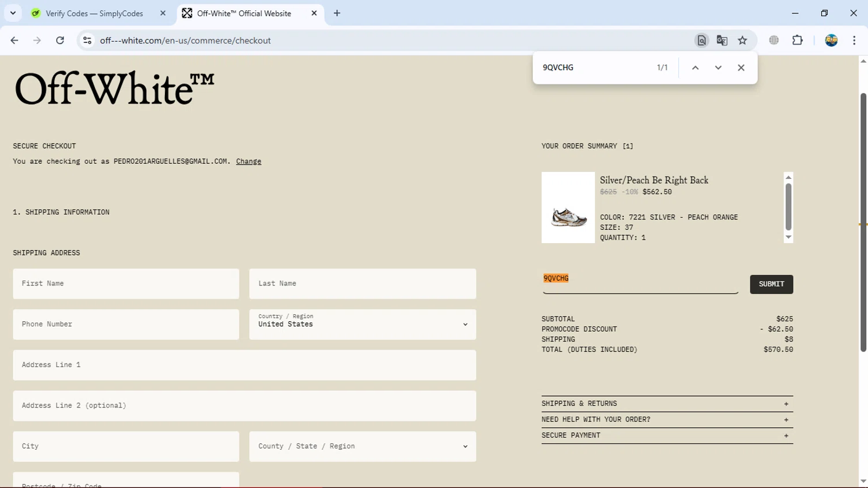Screen dimensions: 868x488
Task: Open a new browser tab
Action: [x=337, y=13]
